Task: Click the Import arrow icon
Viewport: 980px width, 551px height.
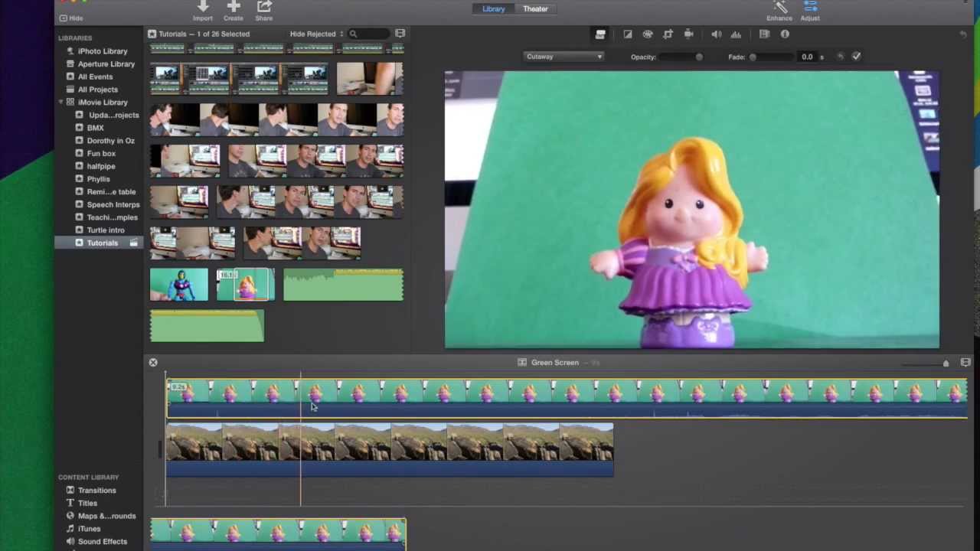Action: pyautogui.click(x=203, y=6)
